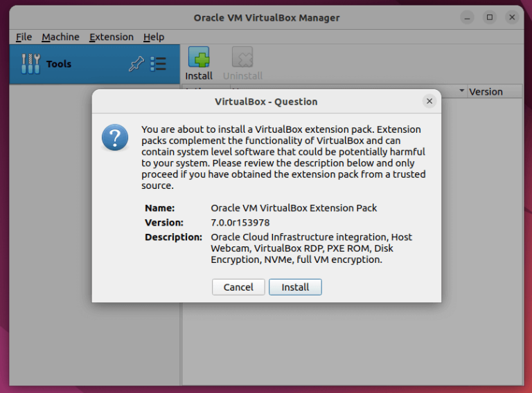Click the green Install toolbar icon
Screen dimensions: 532x393
[199, 58]
